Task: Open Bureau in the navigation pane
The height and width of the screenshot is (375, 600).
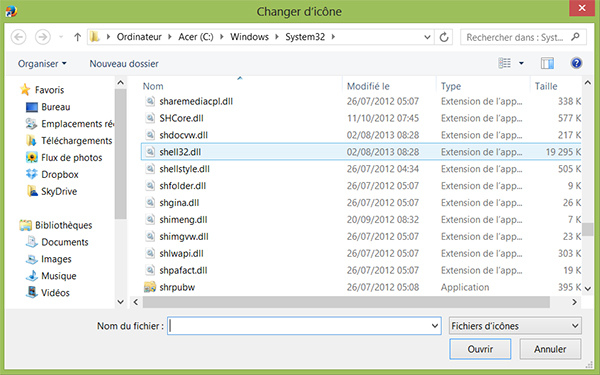Action: [x=55, y=107]
